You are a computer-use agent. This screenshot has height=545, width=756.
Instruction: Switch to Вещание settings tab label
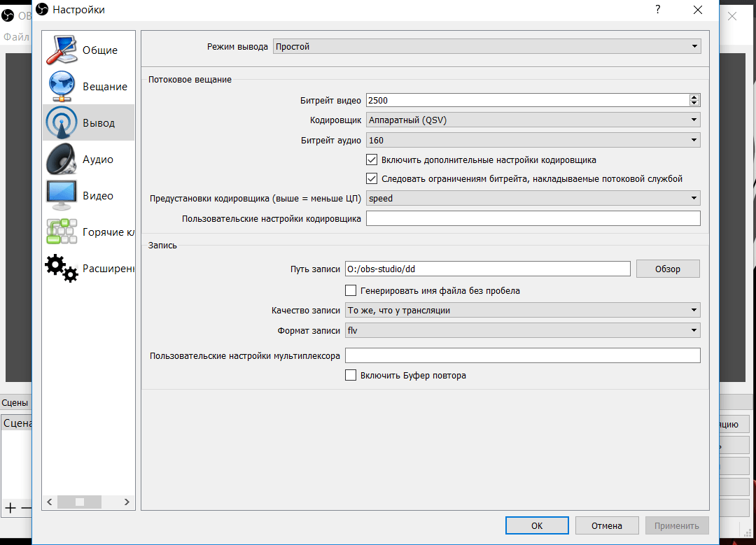tap(105, 87)
